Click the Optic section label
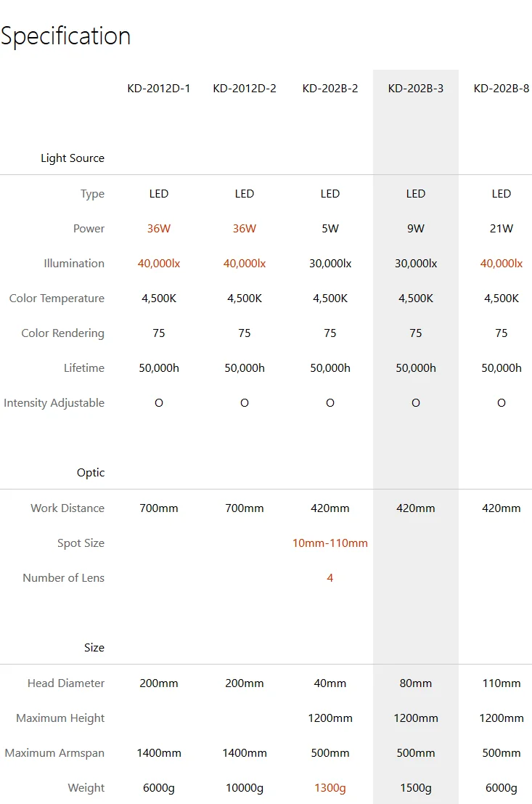Image resolution: width=532 pixels, height=804 pixels. [x=91, y=472]
